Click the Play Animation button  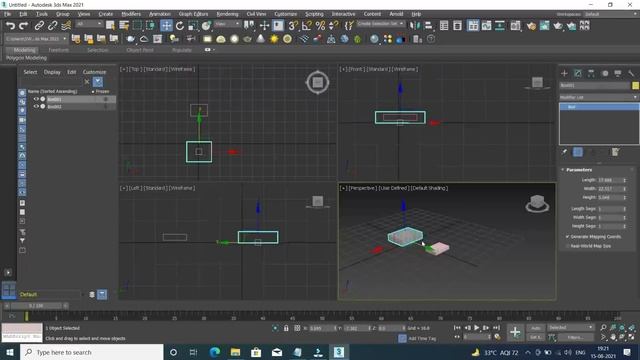(476, 328)
